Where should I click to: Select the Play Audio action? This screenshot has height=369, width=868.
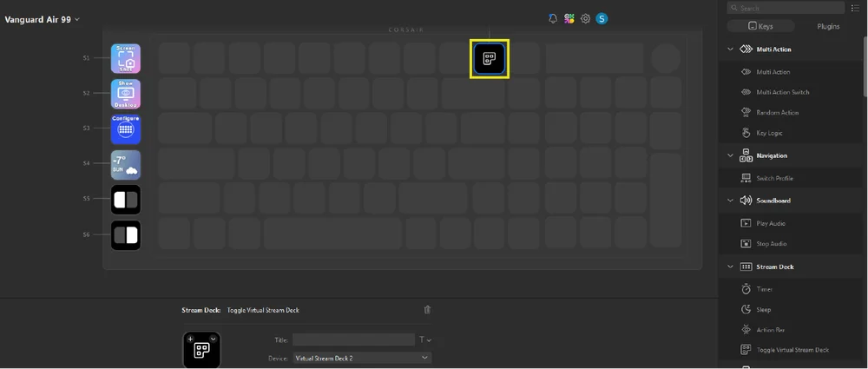point(771,223)
